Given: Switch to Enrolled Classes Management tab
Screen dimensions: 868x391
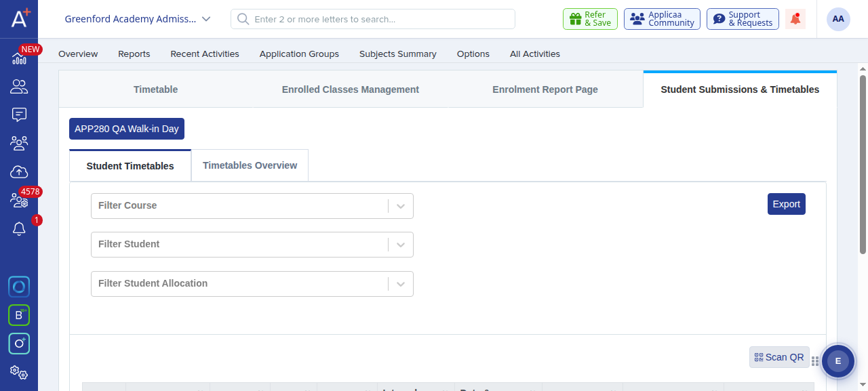Looking at the screenshot, I should pos(351,89).
